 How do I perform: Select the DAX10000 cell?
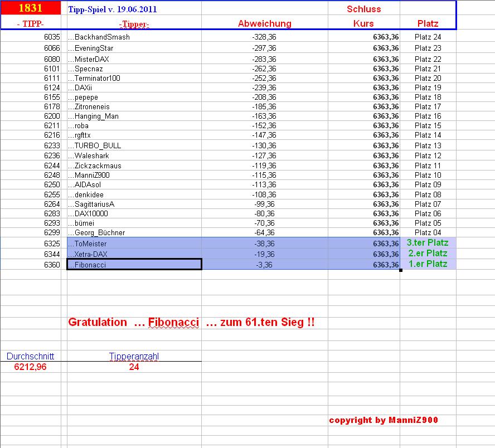pos(134,213)
